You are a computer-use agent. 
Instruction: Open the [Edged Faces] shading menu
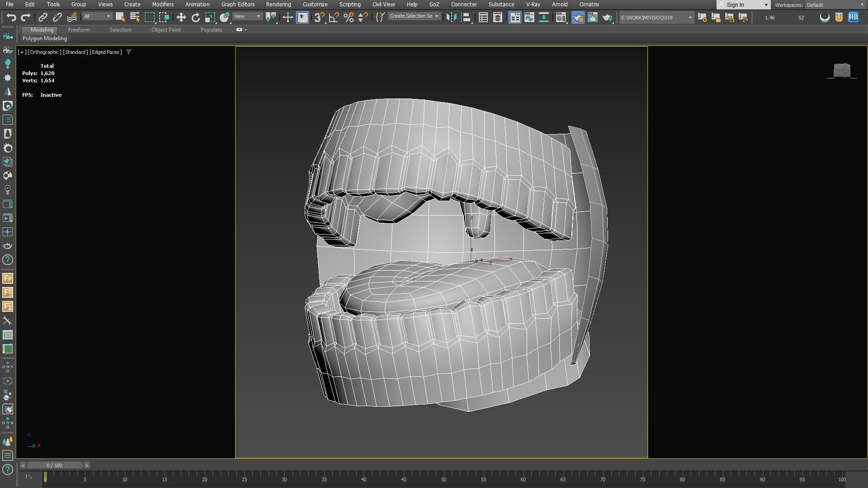(x=106, y=52)
